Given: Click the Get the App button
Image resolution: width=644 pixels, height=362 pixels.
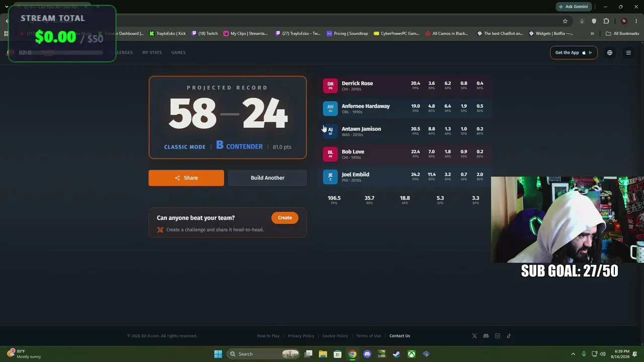Looking at the screenshot, I should tap(574, 53).
